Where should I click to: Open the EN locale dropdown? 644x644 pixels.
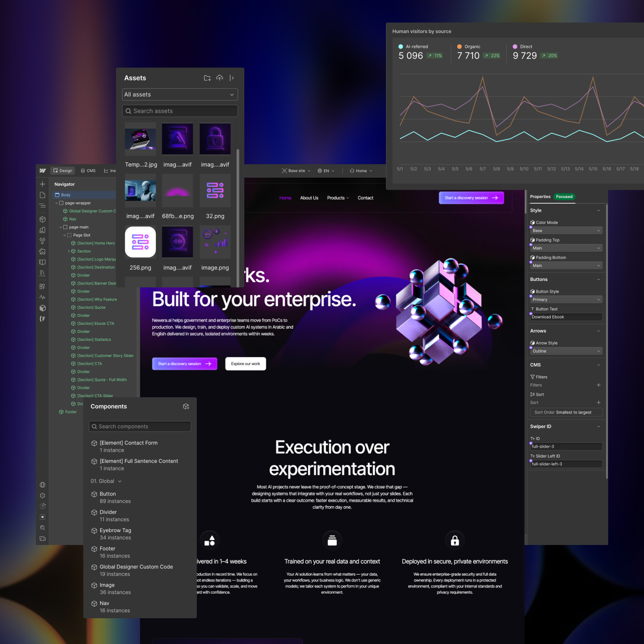pyautogui.click(x=326, y=171)
